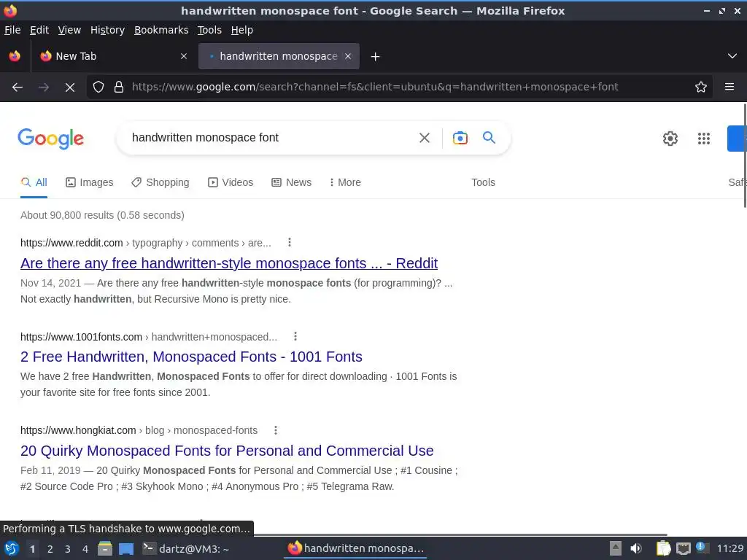The image size is (747, 560).
Task: Select the All results tab
Action: pyautogui.click(x=34, y=182)
